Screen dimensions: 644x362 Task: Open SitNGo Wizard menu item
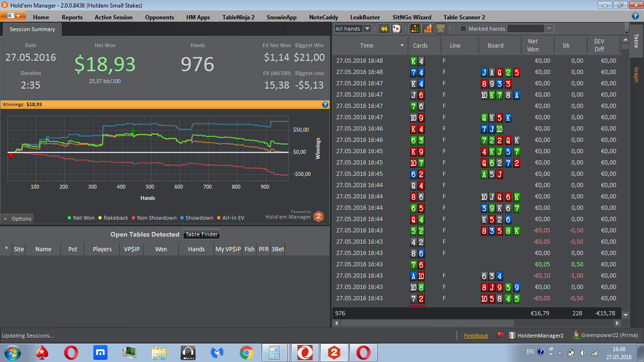(412, 17)
